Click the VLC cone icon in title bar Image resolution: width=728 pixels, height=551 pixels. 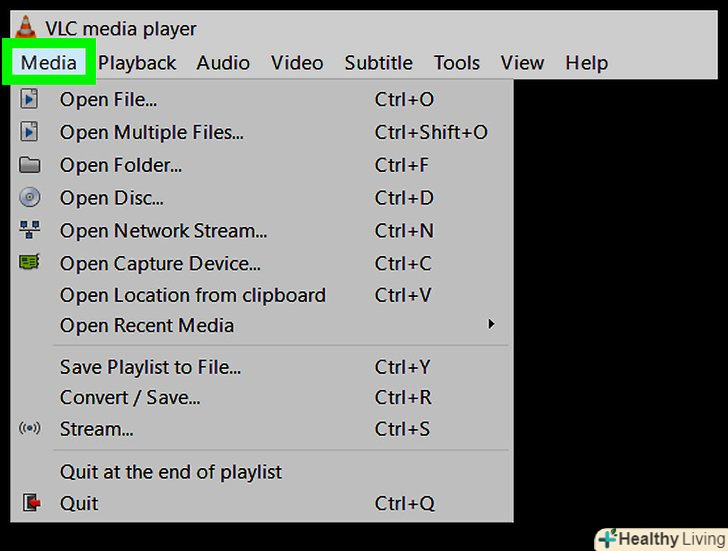(27, 28)
